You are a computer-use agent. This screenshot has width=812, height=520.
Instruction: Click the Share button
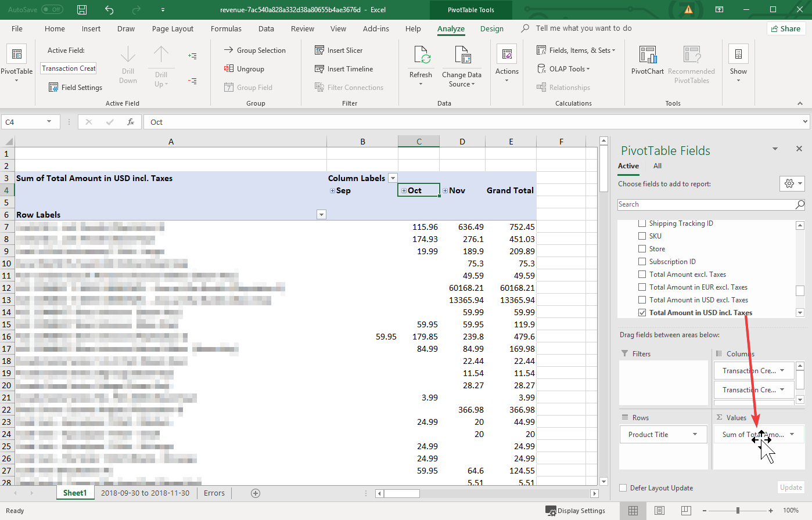tap(785, 28)
